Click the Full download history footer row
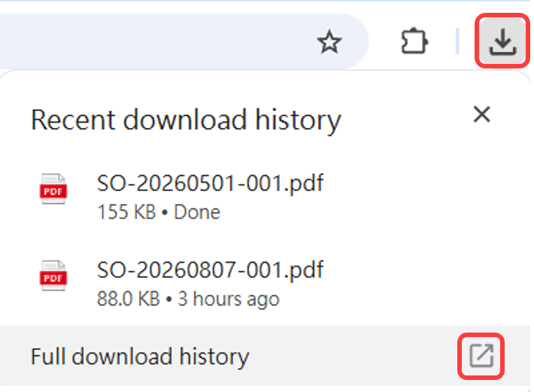 tap(265, 356)
